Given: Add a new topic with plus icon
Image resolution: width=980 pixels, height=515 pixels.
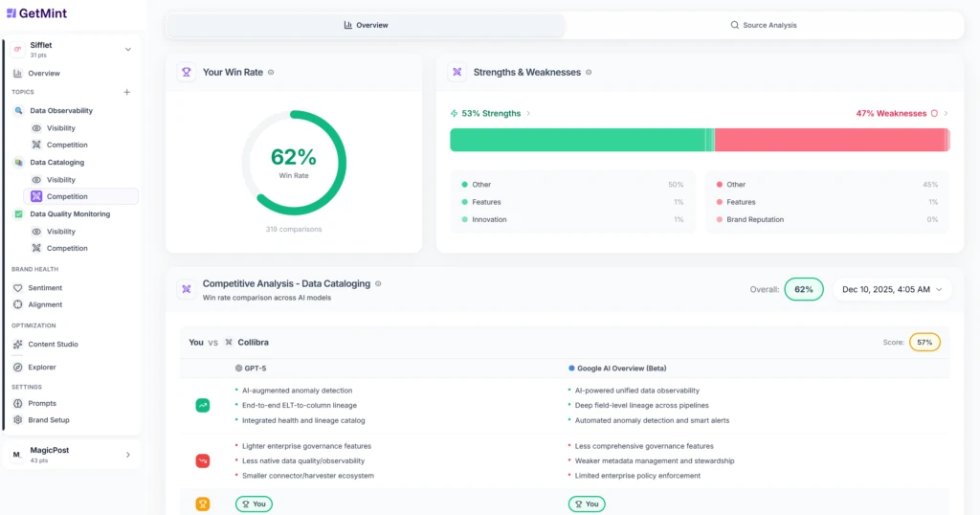Looking at the screenshot, I should (127, 92).
